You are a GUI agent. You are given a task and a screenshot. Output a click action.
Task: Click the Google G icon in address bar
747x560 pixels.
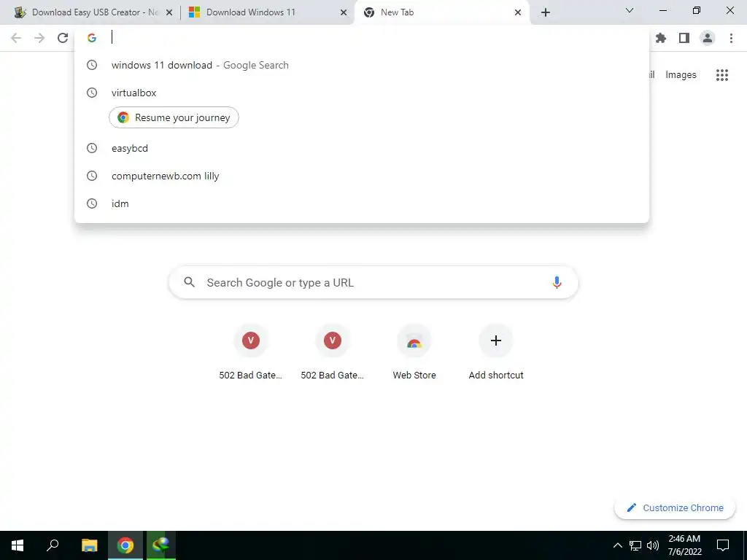pos(92,38)
